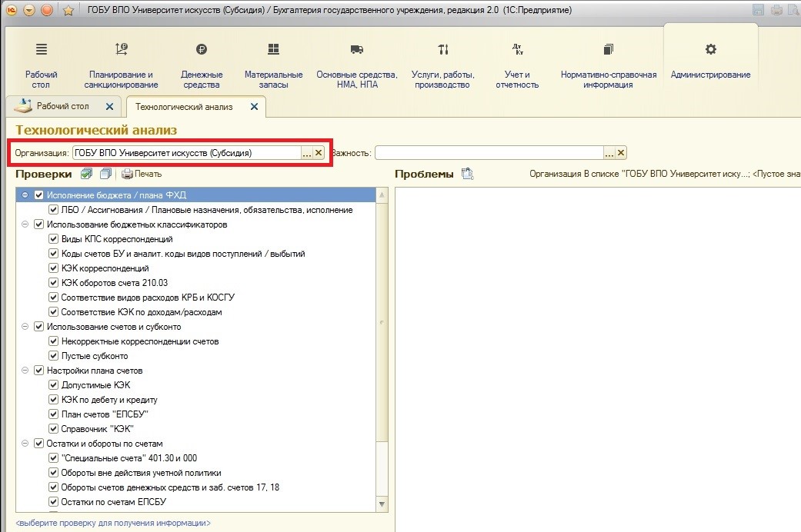Click the check-all icon next to Проверки

(87, 175)
